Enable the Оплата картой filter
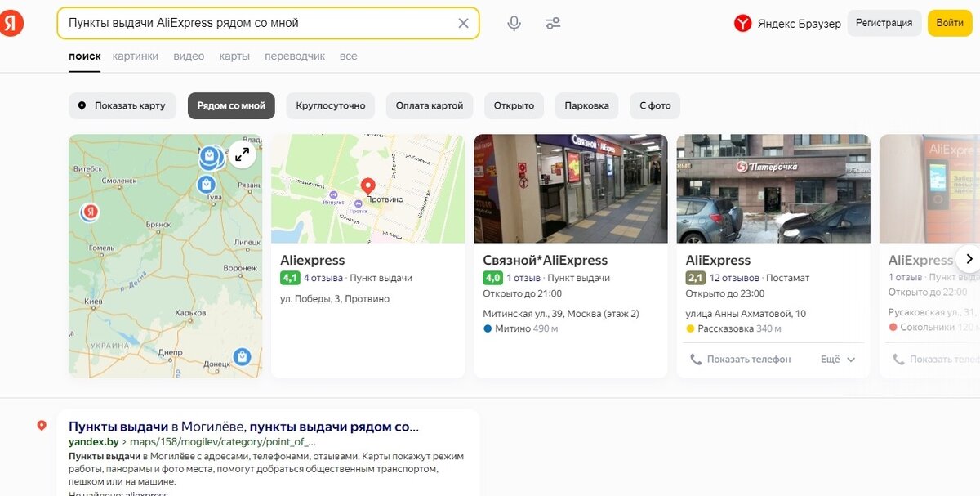Viewport: 980px width, 496px height. pyautogui.click(x=428, y=105)
